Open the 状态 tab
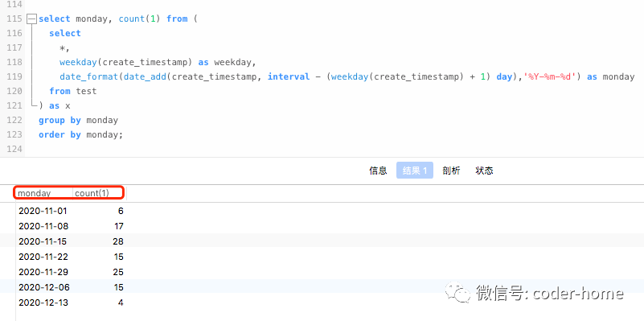Screen dimensions: 644x321 [484, 171]
